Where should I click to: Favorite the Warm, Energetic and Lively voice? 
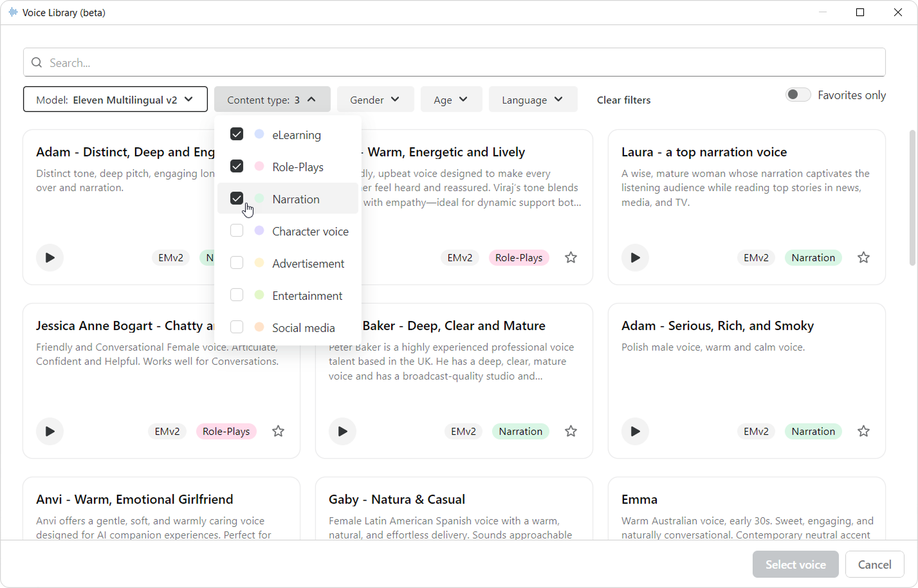pyautogui.click(x=571, y=258)
